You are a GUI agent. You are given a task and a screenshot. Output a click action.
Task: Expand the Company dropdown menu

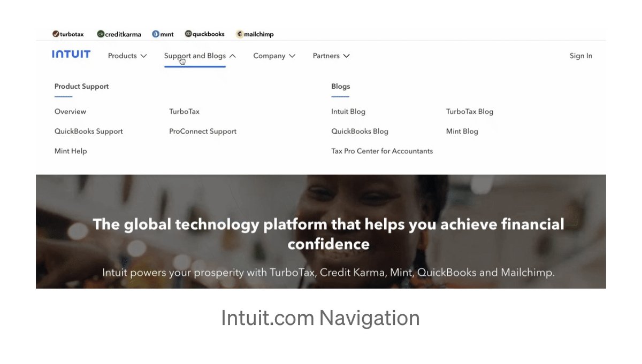[274, 56]
